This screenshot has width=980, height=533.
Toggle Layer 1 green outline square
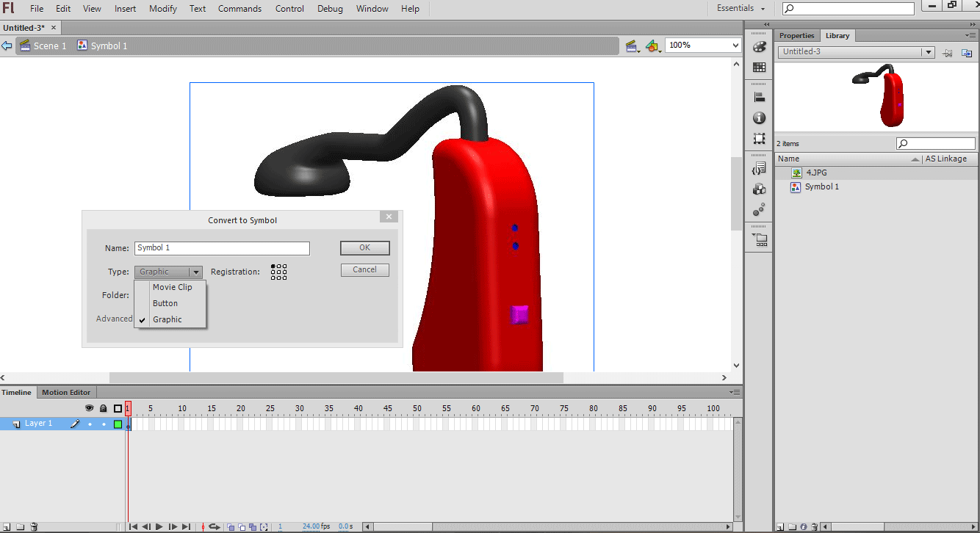click(x=118, y=424)
